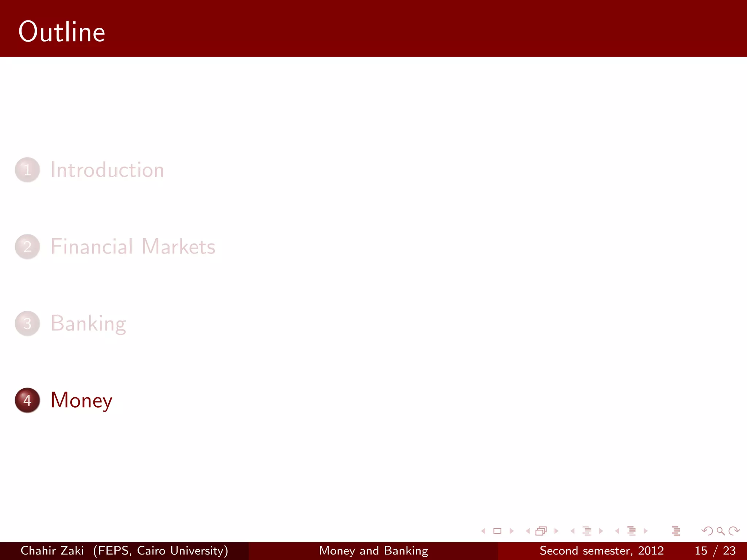Open the Money section link

(x=81, y=400)
